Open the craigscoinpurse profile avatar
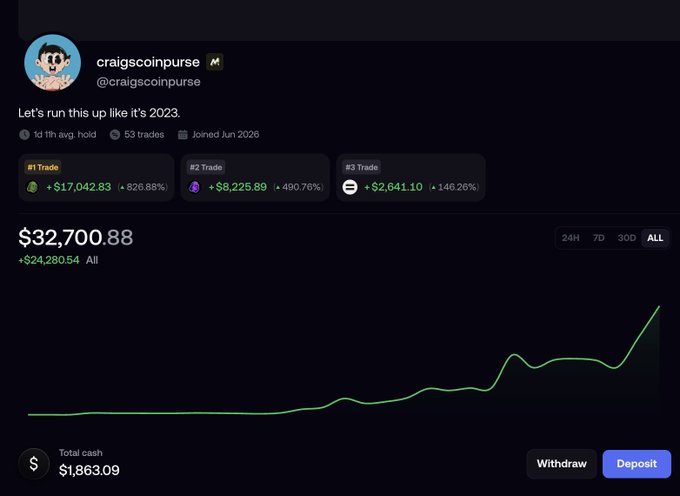The width and height of the screenshot is (680, 496). point(52,63)
